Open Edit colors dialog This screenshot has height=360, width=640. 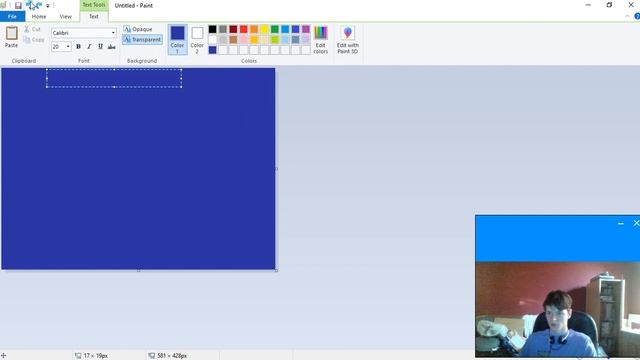click(320, 40)
